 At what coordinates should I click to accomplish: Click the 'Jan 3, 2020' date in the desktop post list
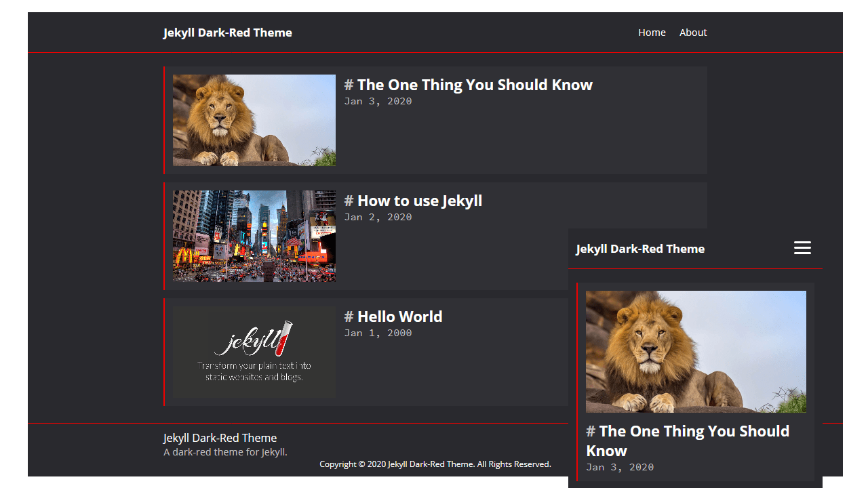[378, 101]
